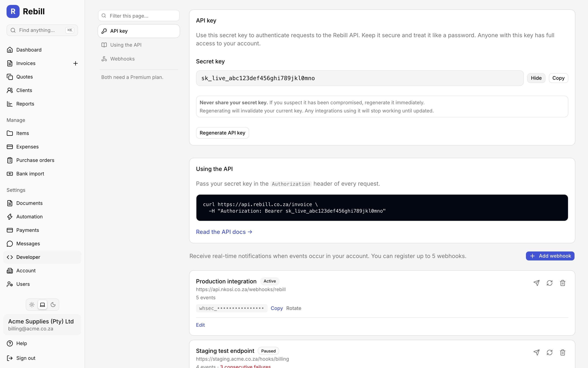
Task: Click the Paused badge on Staging endpoint
Action: click(x=268, y=351)
